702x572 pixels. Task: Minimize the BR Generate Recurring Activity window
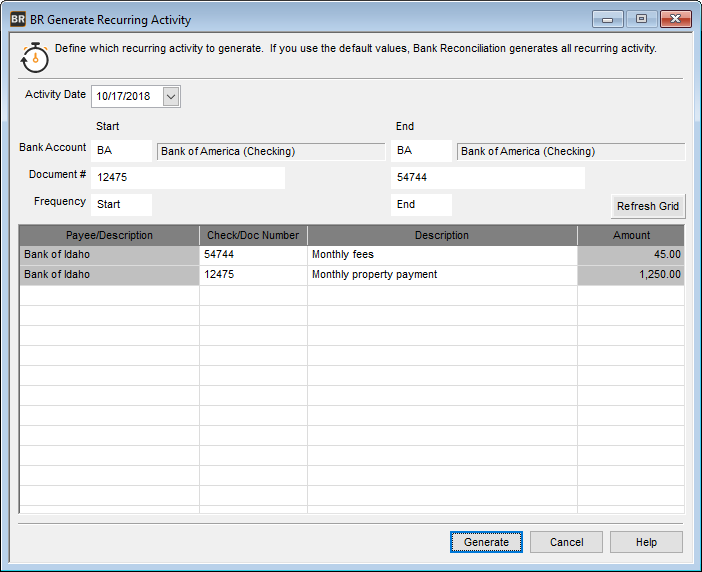(x=608, y=19)
